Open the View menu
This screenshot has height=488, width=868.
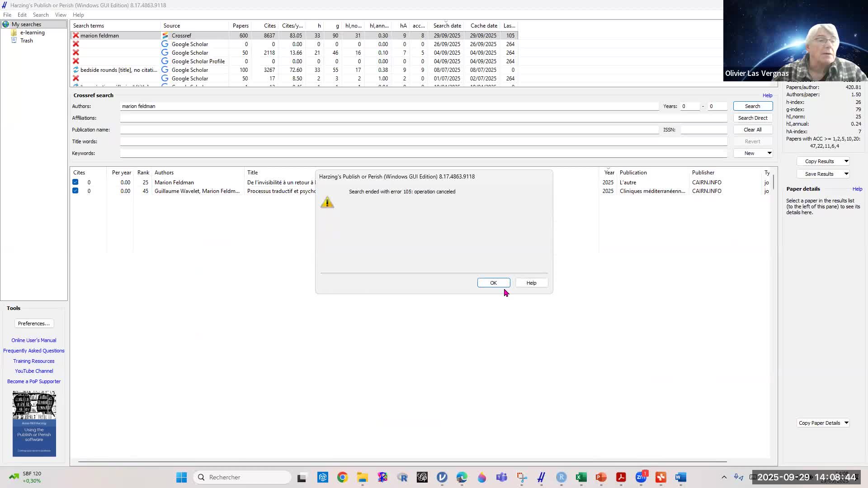pos(61,15)
